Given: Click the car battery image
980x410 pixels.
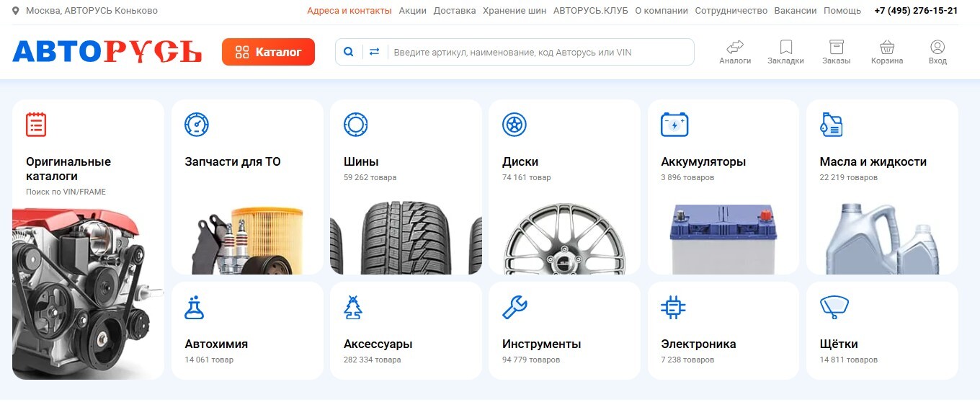Looking at the screenshot, I should point(723,239).
